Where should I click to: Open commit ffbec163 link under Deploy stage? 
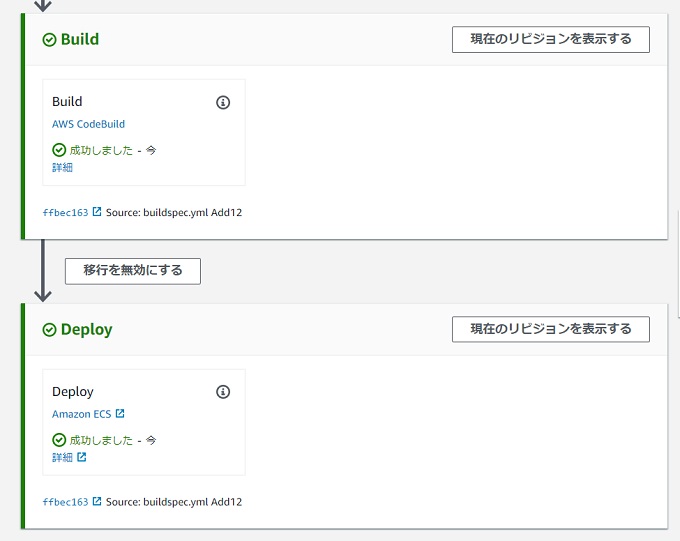tap(65, 502)
